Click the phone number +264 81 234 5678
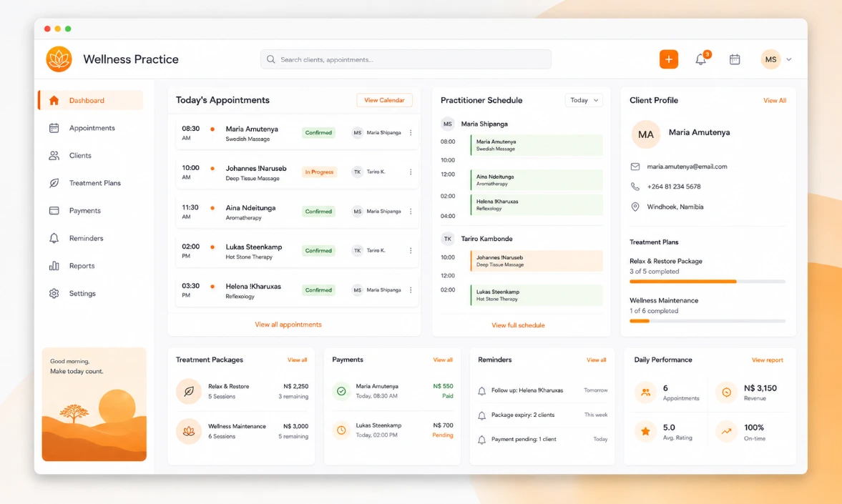The height and width of the screenshot is (504, 842). click(x=673, y=187)
